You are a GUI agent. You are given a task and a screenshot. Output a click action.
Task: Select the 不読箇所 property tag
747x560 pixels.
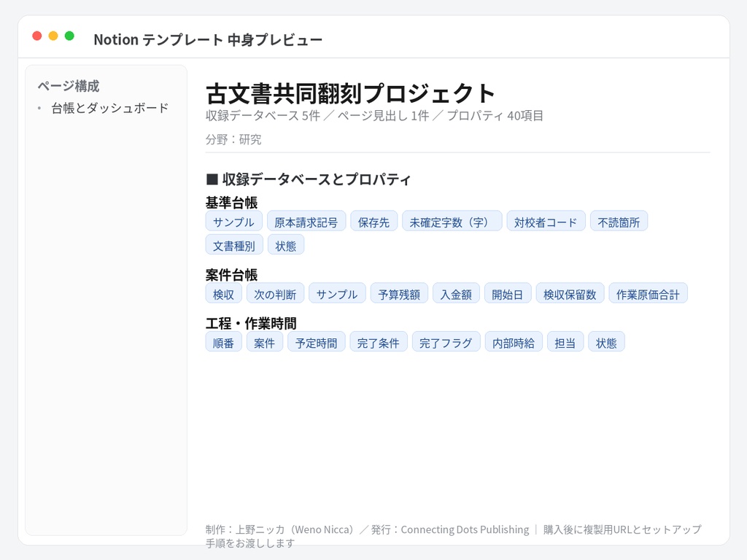[x=619, y=222]
